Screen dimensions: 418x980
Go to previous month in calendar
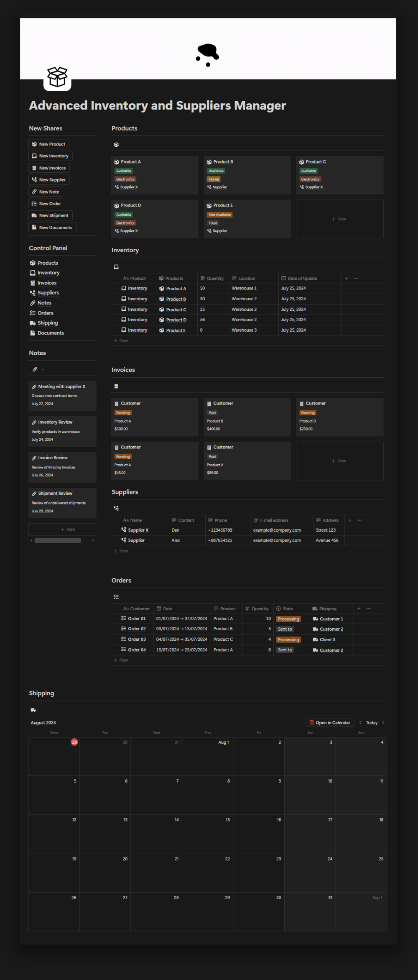click(x=360, y=722)
